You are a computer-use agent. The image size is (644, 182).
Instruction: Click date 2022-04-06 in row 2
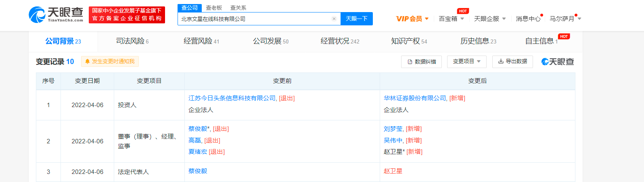click(x=88, y=141)
